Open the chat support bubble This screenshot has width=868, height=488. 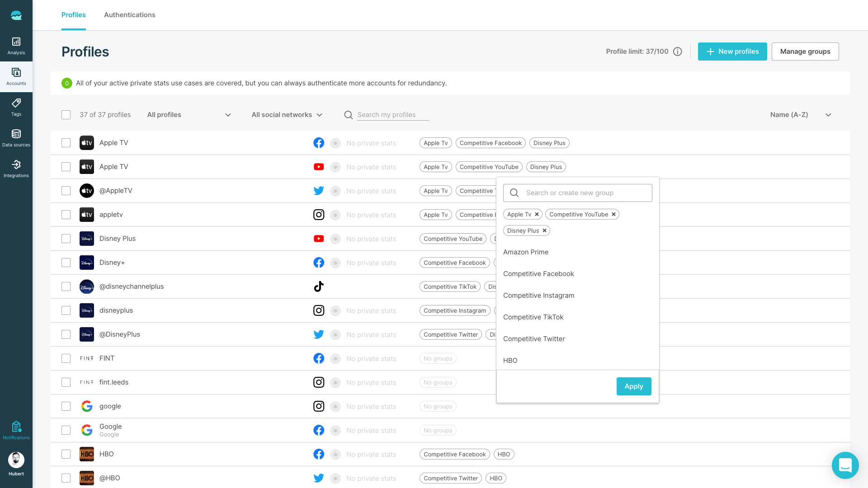[845, 465]
